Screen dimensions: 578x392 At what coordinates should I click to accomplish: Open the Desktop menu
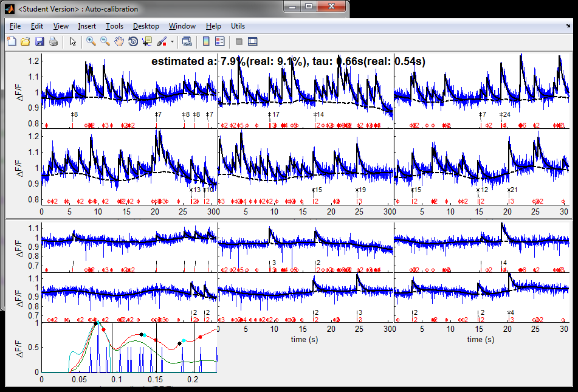146,26
